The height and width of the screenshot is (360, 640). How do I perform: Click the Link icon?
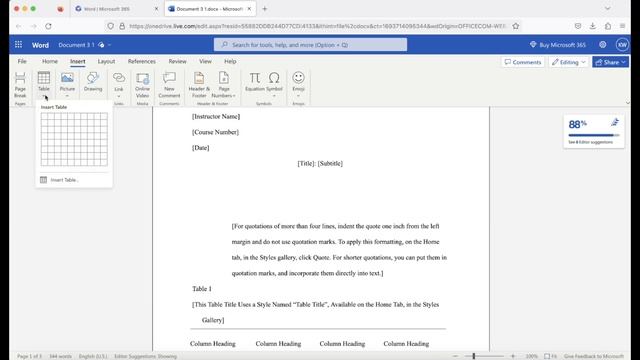119,78
